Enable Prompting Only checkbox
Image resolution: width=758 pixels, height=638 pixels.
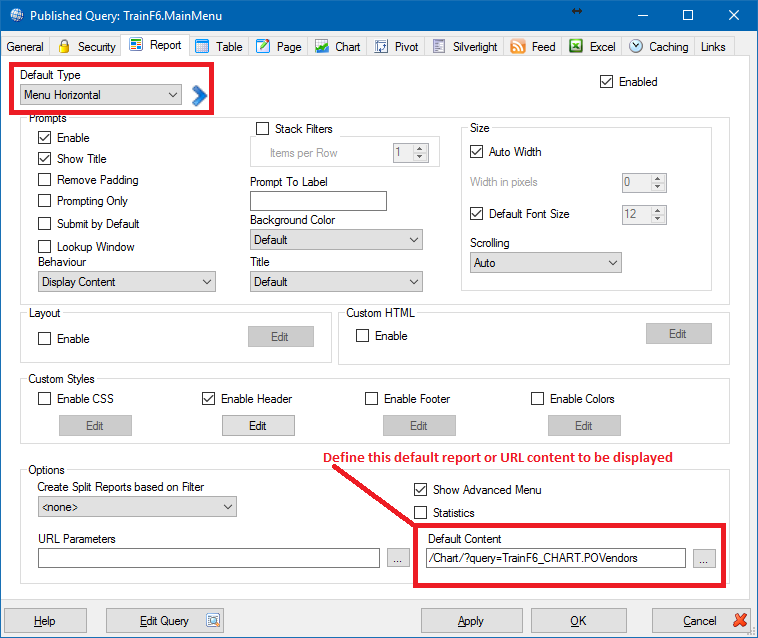coord(44,201)
